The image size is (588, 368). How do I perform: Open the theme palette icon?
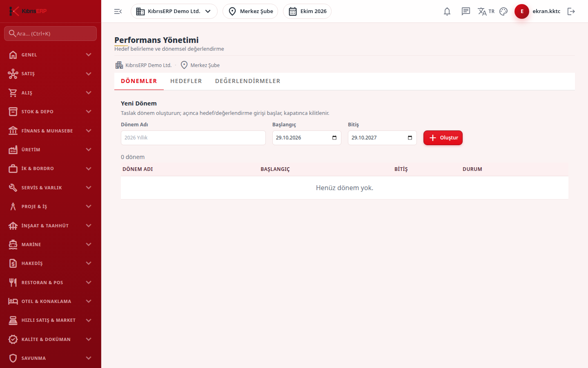[503, 11]
